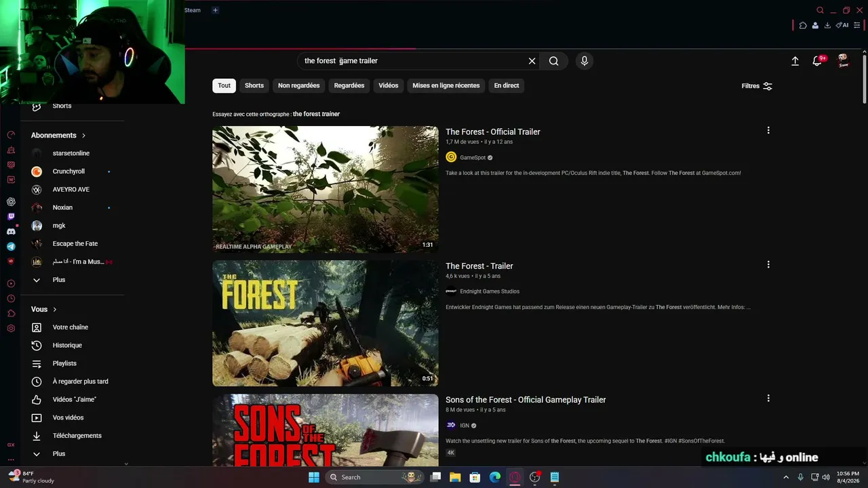Open options for Sons of the Forest video

point(768,399)
